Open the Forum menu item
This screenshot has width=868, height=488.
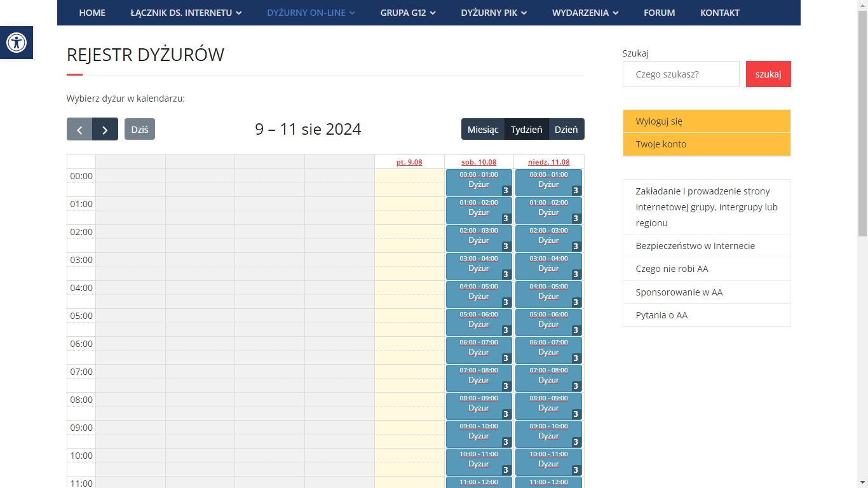[659, 13]
